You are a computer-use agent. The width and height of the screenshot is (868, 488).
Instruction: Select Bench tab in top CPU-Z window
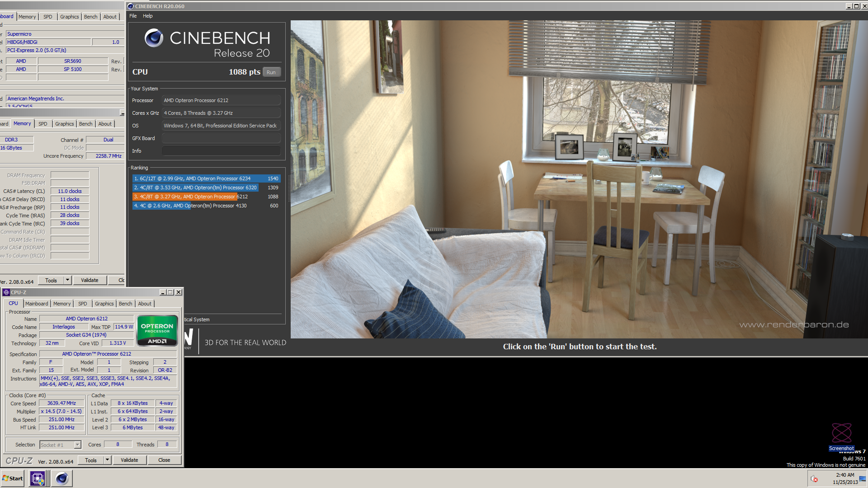[91, 17]
